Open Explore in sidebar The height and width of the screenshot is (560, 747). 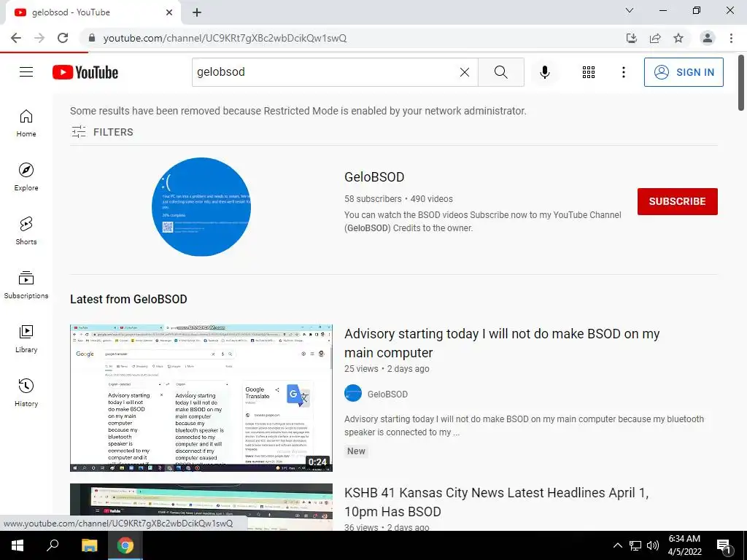pyautogui.click(x=26, y=177)
